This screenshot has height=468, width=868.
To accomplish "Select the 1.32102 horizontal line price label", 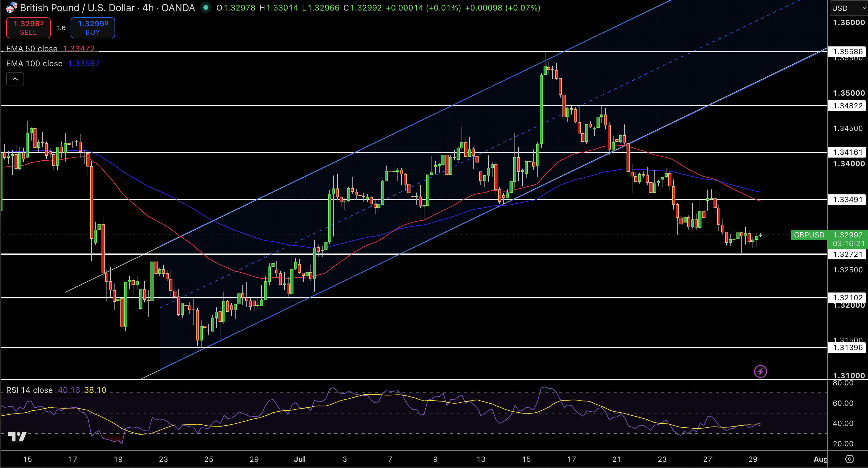I will [x=848, y=297].
